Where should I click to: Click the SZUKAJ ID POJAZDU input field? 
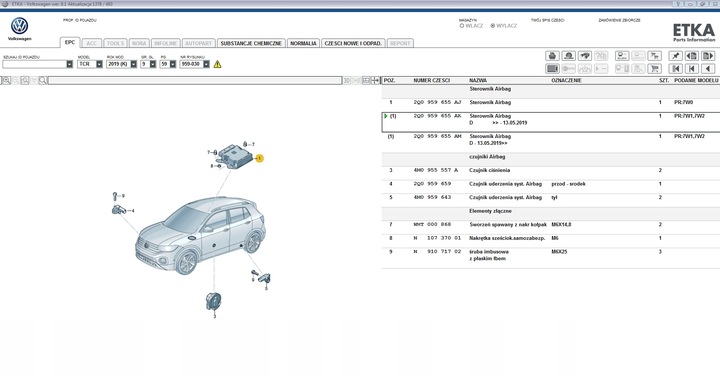click(x=34, y=64)
